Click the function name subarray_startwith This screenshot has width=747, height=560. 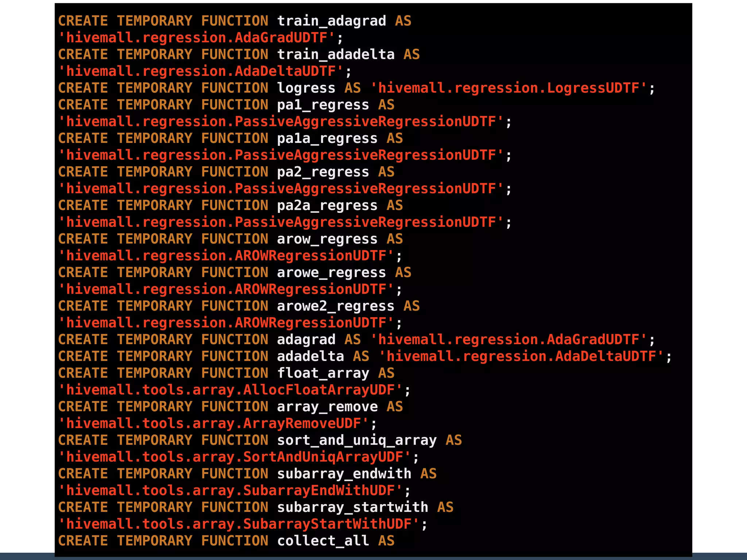click(x=353, y=507)
